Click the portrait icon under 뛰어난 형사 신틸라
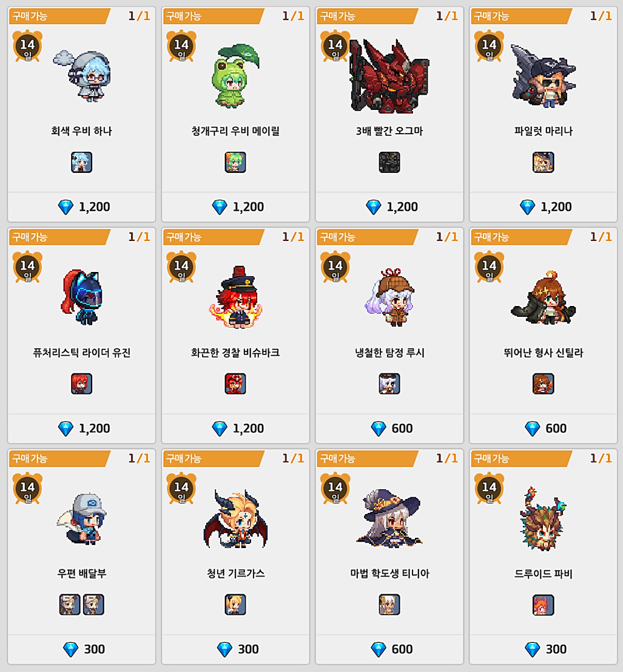Screen dimensions: 623x672 click(543, 384)
